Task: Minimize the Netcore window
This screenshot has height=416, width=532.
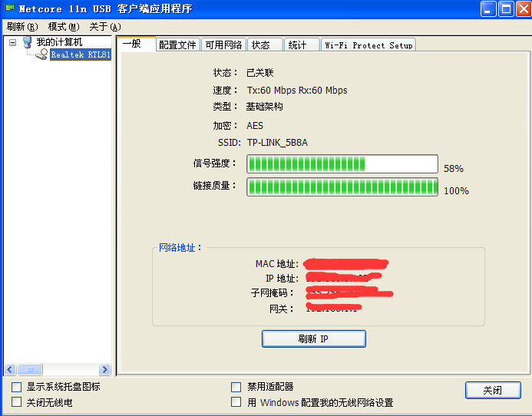Action: 488,8
